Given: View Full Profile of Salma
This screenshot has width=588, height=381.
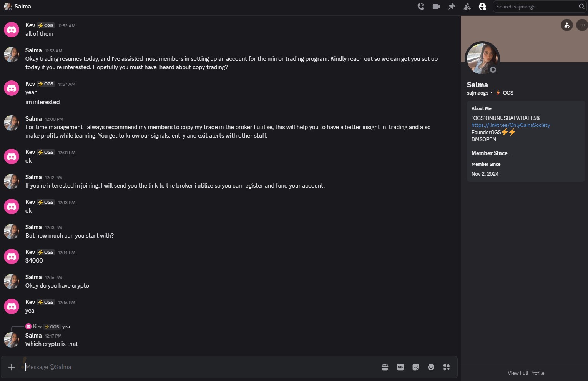Looking at the screenshot, I should 526,373.
